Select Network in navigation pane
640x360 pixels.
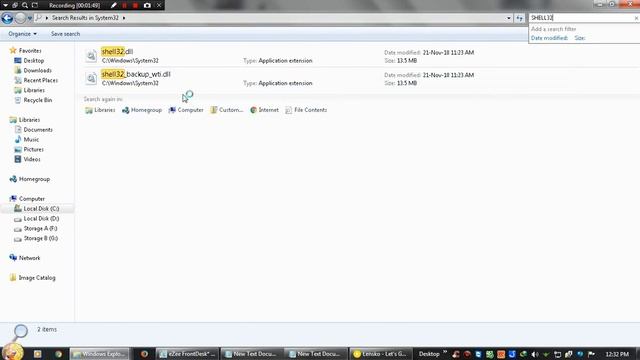[25, 258]
